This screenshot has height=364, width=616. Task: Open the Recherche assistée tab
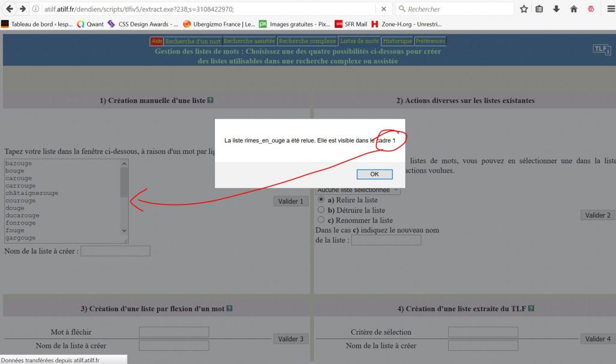click(249, 41)
